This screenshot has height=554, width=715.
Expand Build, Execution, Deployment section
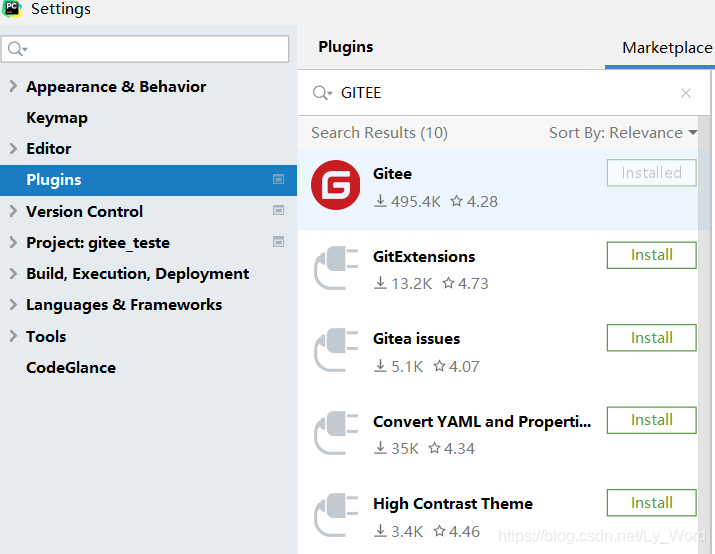point(13,274)
